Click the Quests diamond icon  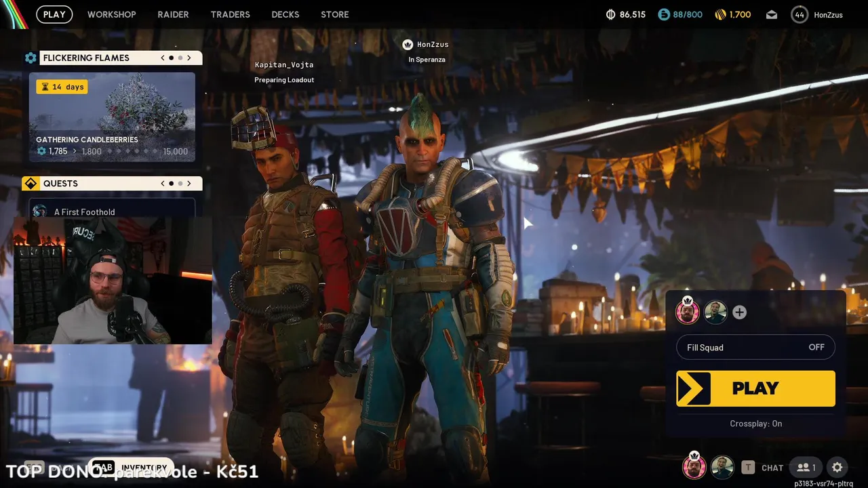point(31,184)
